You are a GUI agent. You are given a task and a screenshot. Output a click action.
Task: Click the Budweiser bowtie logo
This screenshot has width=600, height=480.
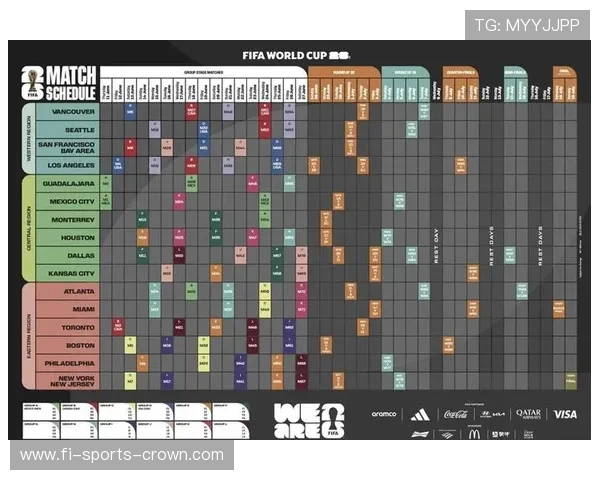point(420,434)
